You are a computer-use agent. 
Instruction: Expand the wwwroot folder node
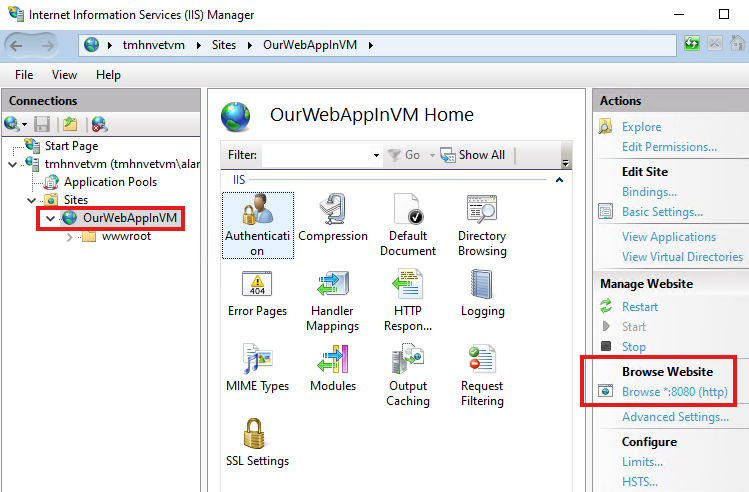point(70,237)
